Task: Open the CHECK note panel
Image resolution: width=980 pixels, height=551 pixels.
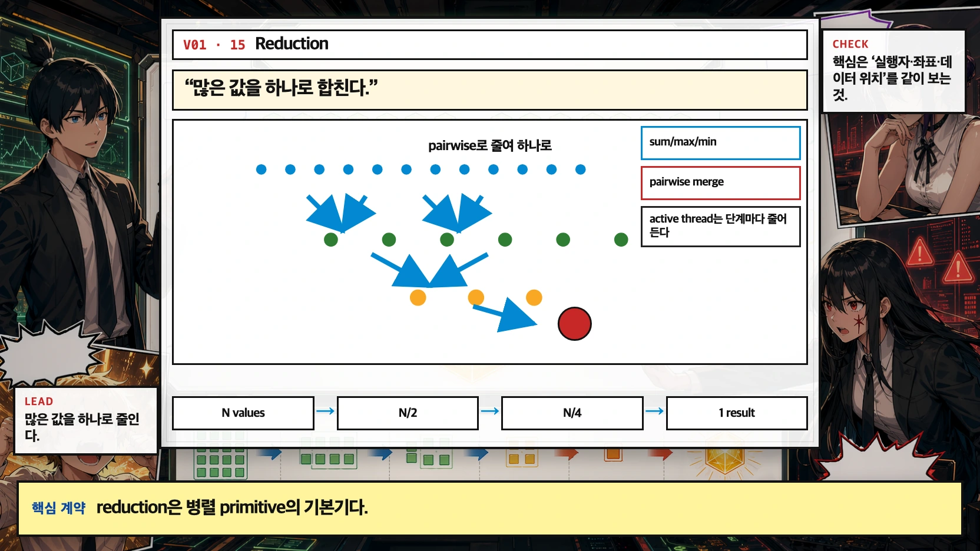Action: coord(893,71)
